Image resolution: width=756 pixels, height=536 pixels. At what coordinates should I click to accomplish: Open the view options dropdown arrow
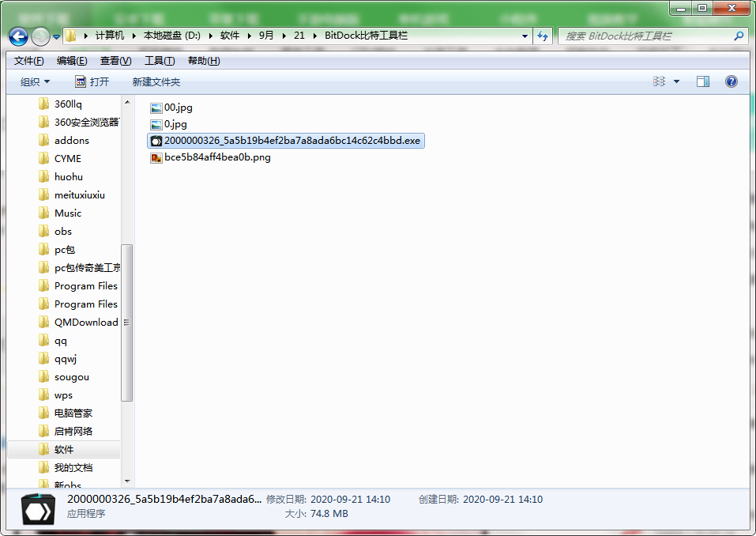(676, 81)
